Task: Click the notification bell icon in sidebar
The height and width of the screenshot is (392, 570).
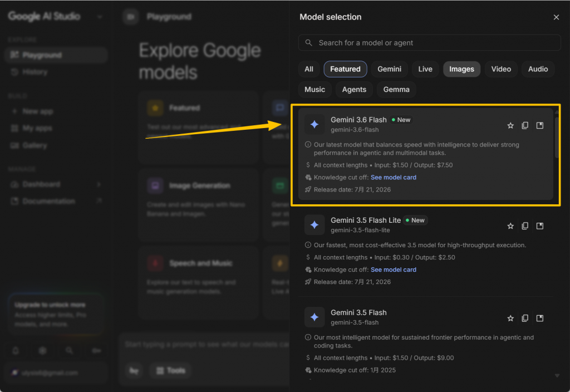Action: point(15,351)
